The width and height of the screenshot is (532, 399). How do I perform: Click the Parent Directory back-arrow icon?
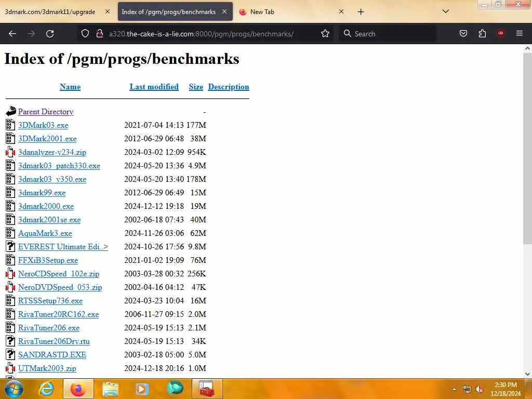[x=11, y=111]
